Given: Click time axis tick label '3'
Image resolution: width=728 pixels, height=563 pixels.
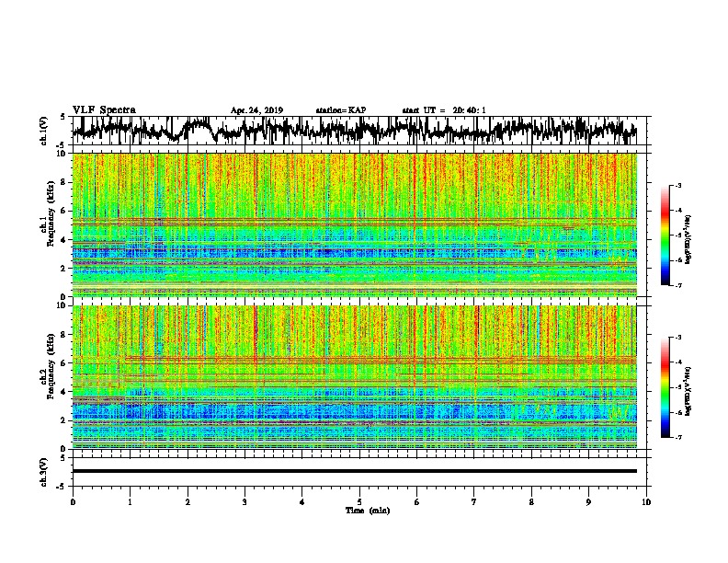Looking at the screenshot, I should click(245, 502).
